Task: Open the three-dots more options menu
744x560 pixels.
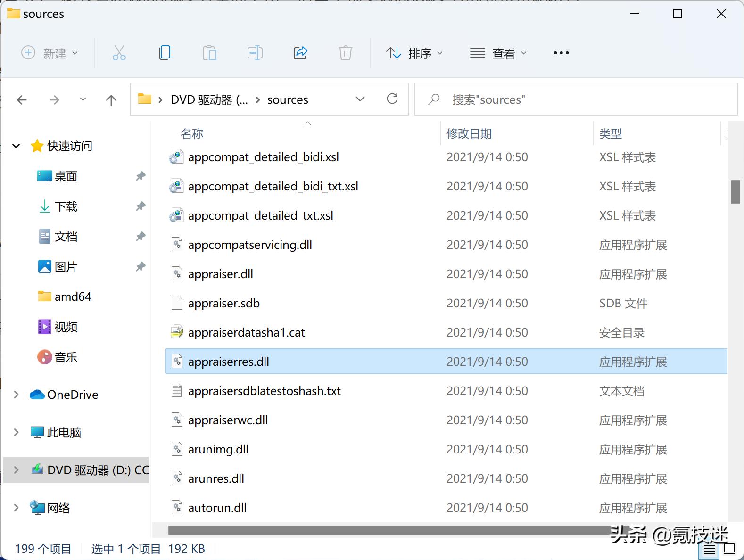Action: (561, 53)
